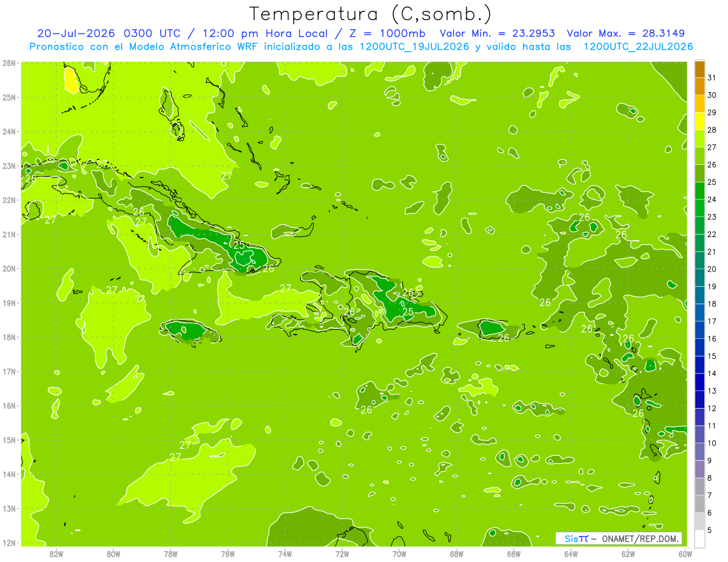This screenshot has width=728, height=562.
Task: Pick the white swatch below 5 on scale
Action: [699, 538]
